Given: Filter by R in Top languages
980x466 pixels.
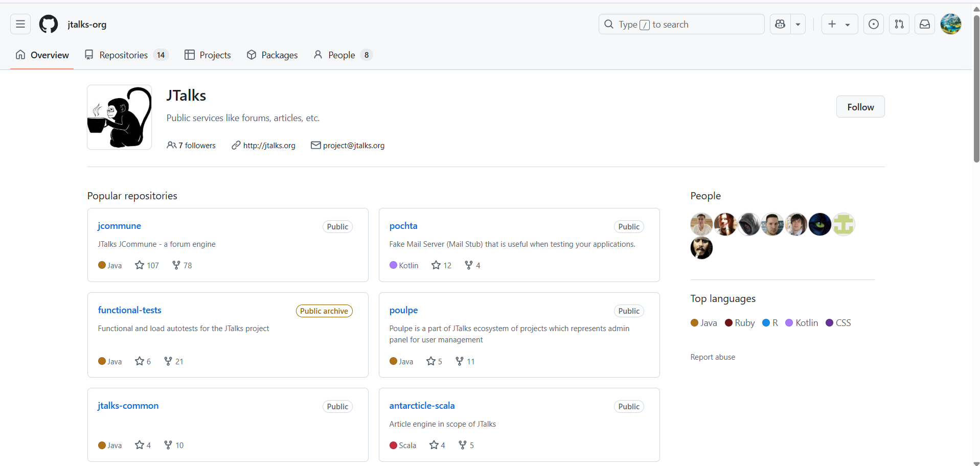Looking at the screenshot, I should pyautogui.click(x=770, y=323).
